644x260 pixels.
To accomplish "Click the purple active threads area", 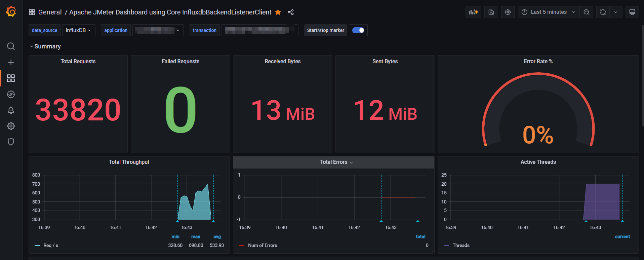I will 602,202.
